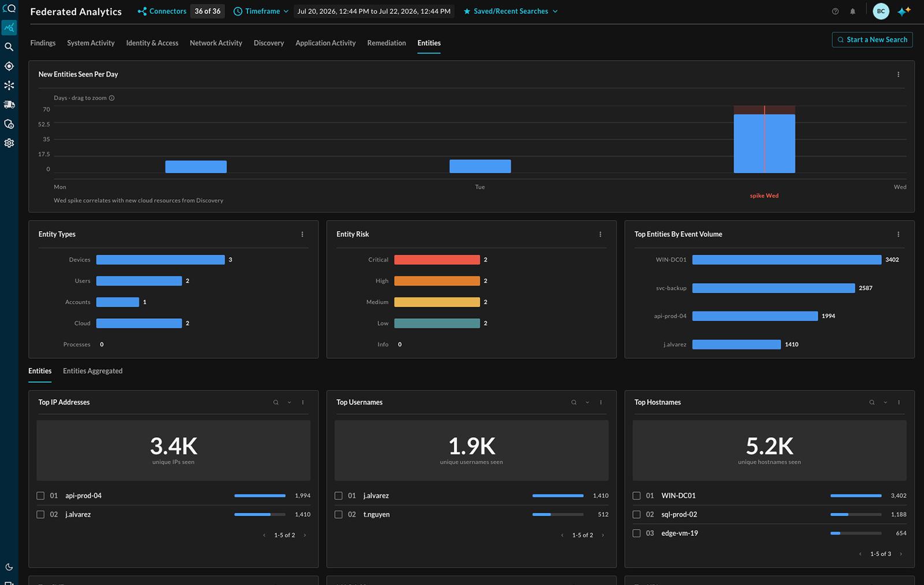Open the search magnifier in left sidebar
924x585 pixels.
[x=9, y=47]
